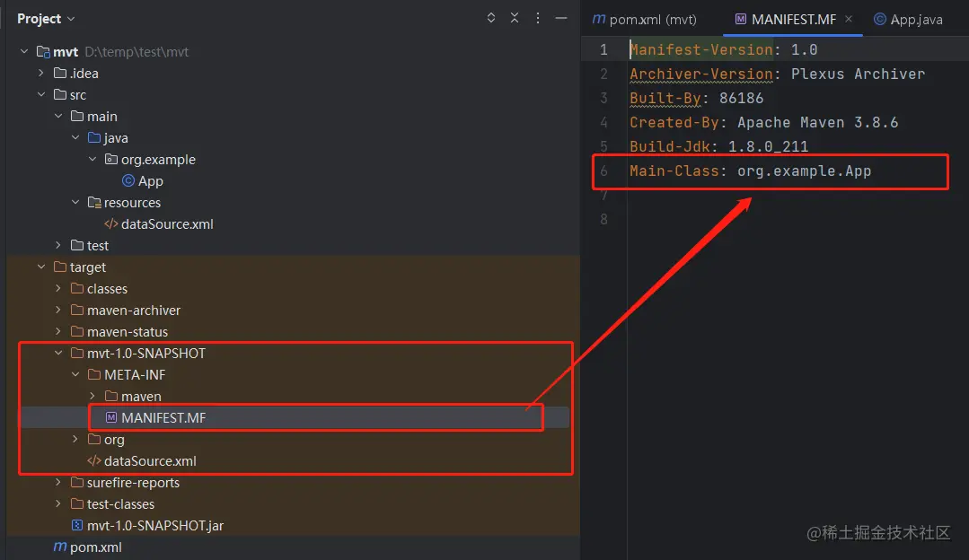Expand the surefire-reports folder
The width and height of the screenshot is (969, 560).
[x=58, y=482]
